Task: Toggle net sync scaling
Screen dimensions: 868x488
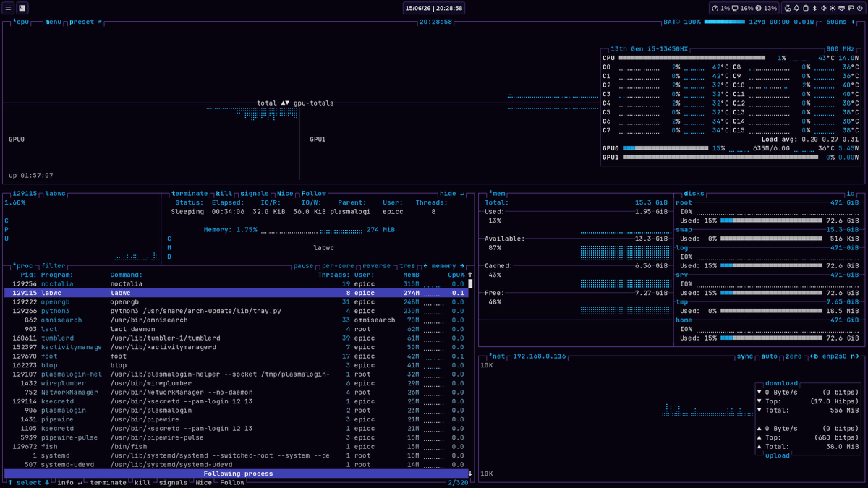Action: [745, 356]
